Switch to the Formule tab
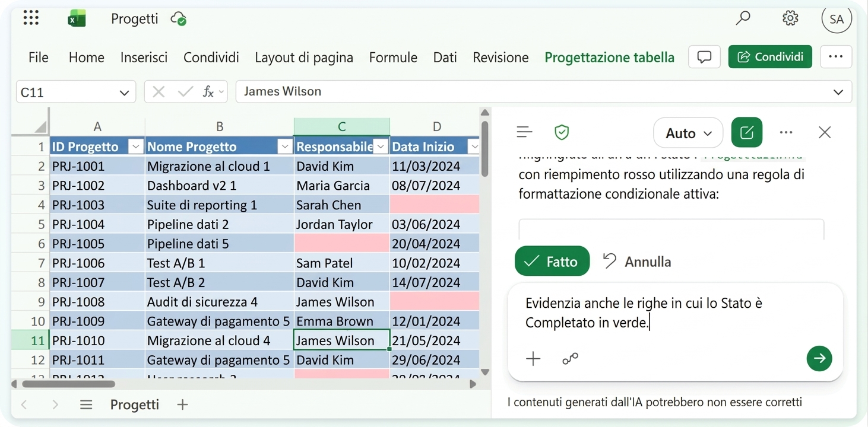Viewport: 868px width, 427px height. pos(393,58)
